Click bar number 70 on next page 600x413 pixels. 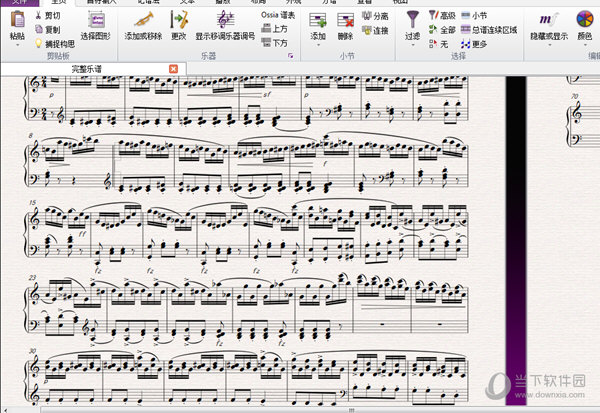point(574,96)
